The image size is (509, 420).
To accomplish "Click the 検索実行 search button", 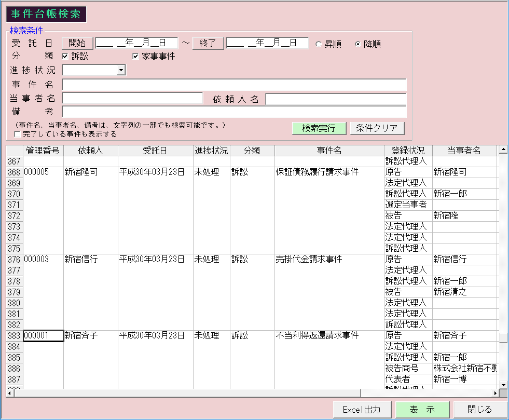I will click(319, 128).
